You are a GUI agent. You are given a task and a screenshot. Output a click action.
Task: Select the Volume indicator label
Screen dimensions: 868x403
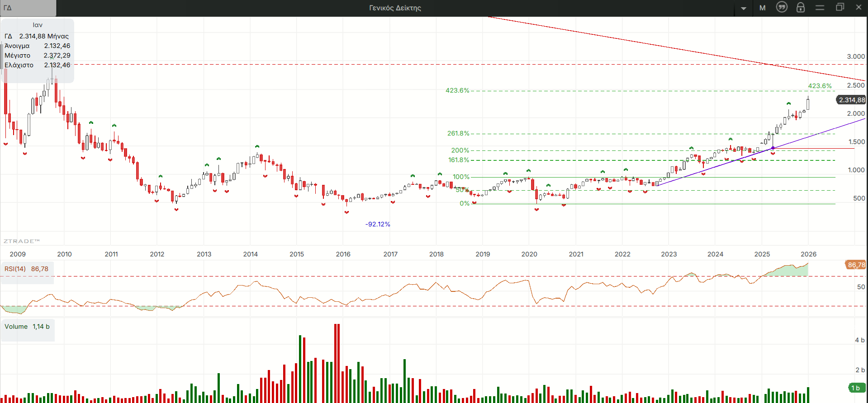[x=16, y=326]
